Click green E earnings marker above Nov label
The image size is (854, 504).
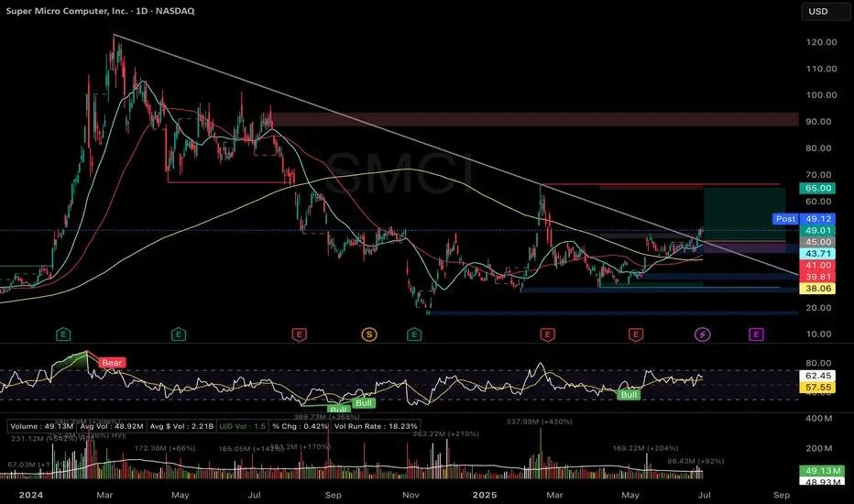pos(414,334)
